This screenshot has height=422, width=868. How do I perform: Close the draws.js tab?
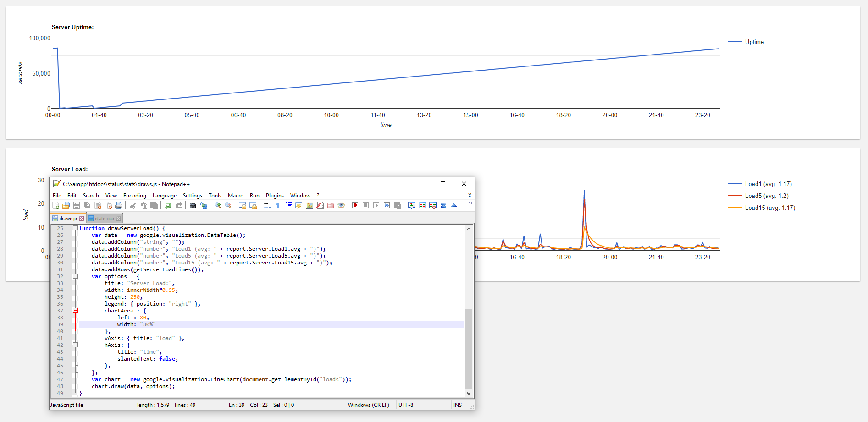(x=82, y=219)
